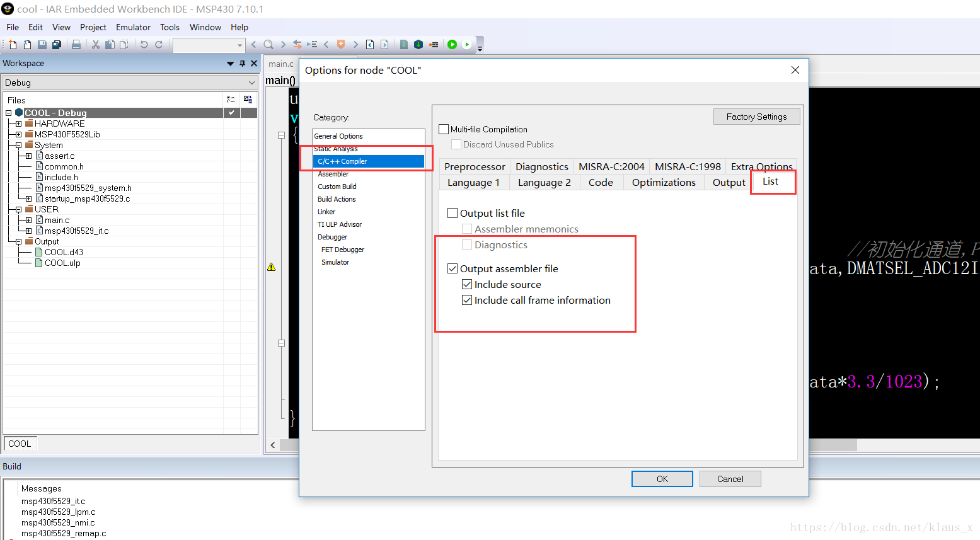Click editor scrollbar left arrow
Viewport: 980px width, 540px height.
click(x=272, y=445)
